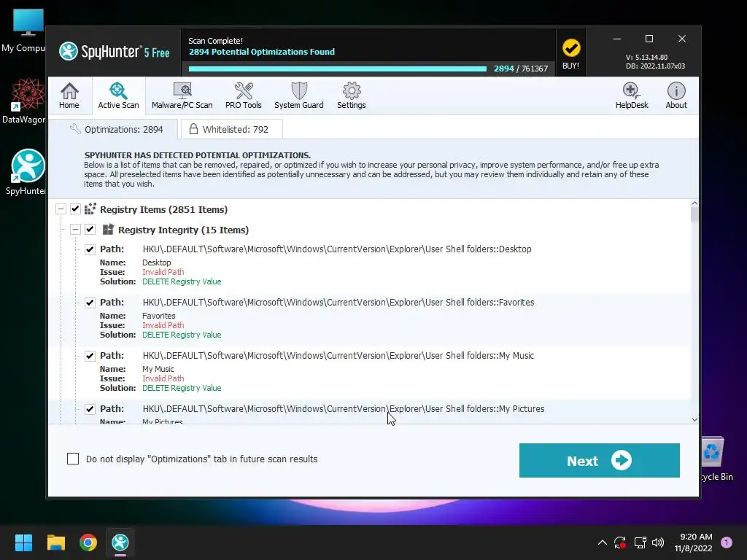747x560 pixels.
Task: Click Invalid Path issue for My Music
Action: point(163,378)
